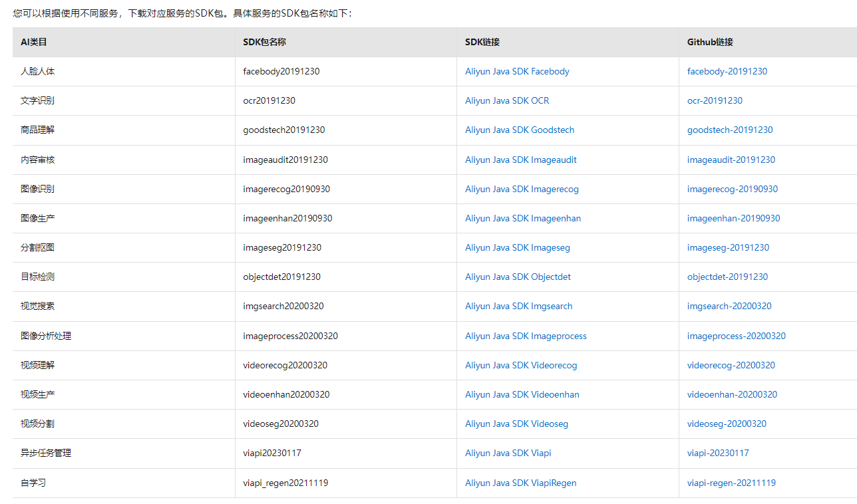Open the Aliyun Java SDK ViapiRegen link
The width and height of the screenshot is (857, 504).
[x=520, y=483]
